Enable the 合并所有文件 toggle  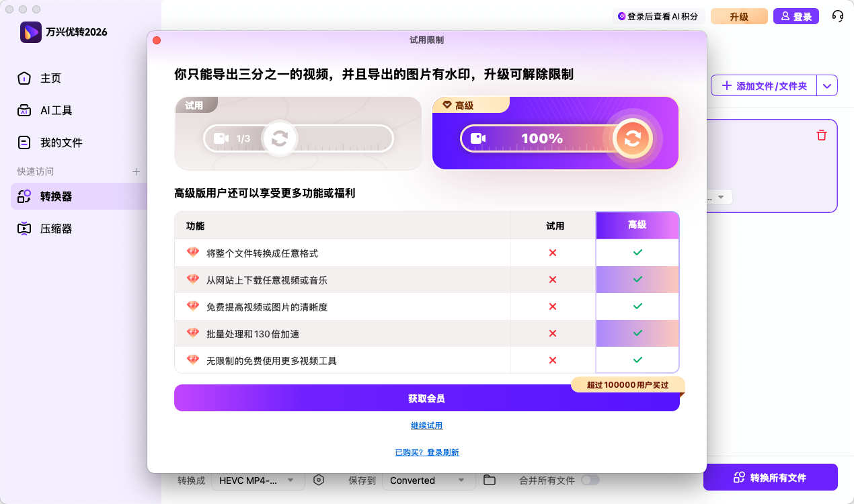click(x=590, y=480)
